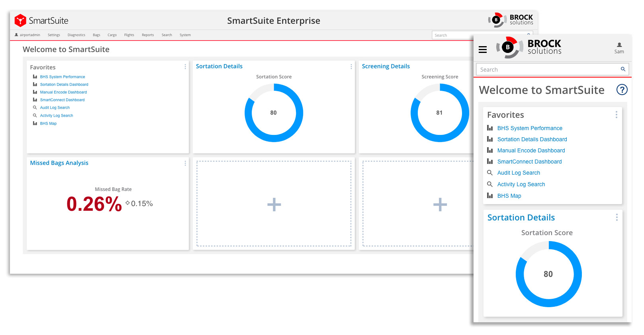This screenshot has height=335, width=644.
Task: Open desktop Sortation Details kebab menu
Action: coord(351,66)
